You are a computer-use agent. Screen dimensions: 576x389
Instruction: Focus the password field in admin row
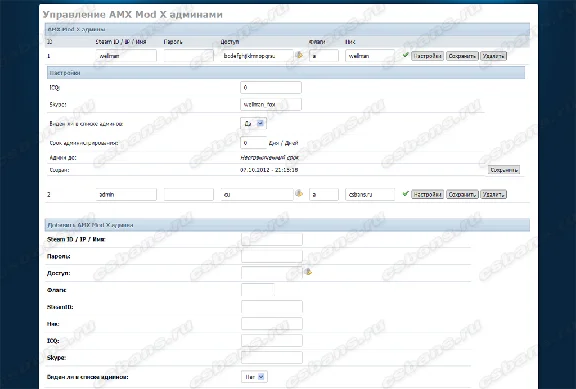188,194
